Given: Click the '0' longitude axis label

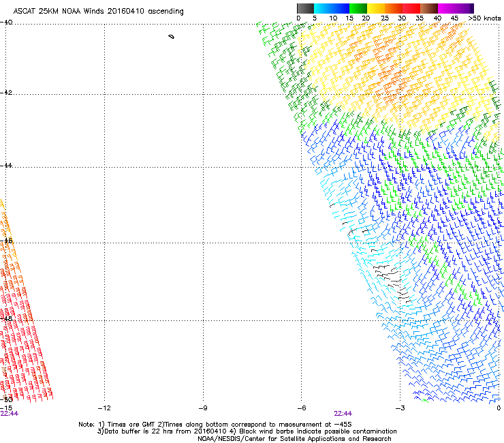Looking at the screenshot, I should point(499,408).
